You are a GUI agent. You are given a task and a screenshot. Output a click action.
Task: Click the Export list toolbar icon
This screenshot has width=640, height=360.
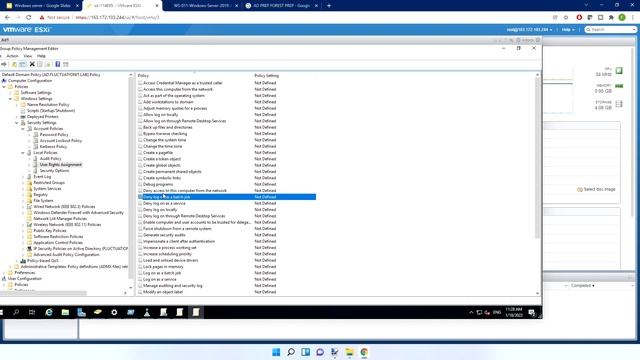48,64
